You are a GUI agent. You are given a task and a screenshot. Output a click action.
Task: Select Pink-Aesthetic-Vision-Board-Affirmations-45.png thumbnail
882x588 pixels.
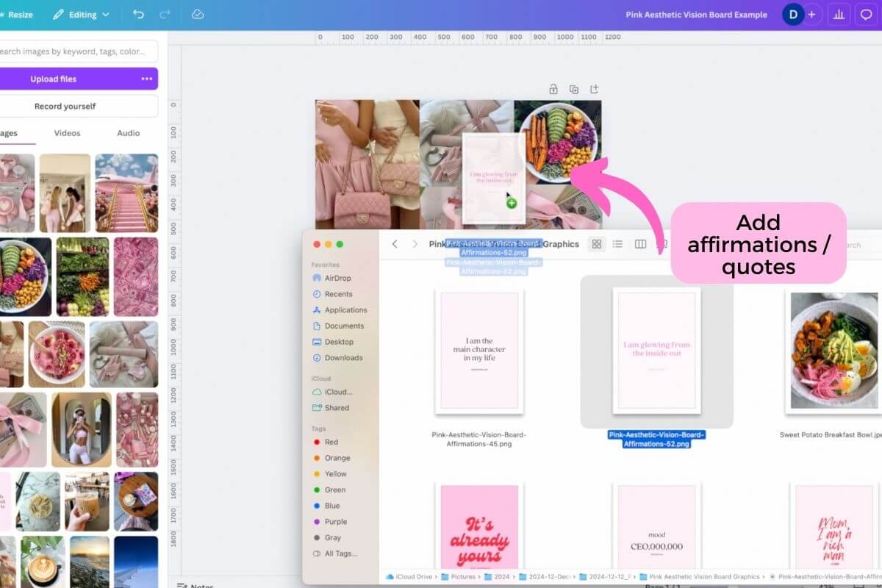coord(479,350)
